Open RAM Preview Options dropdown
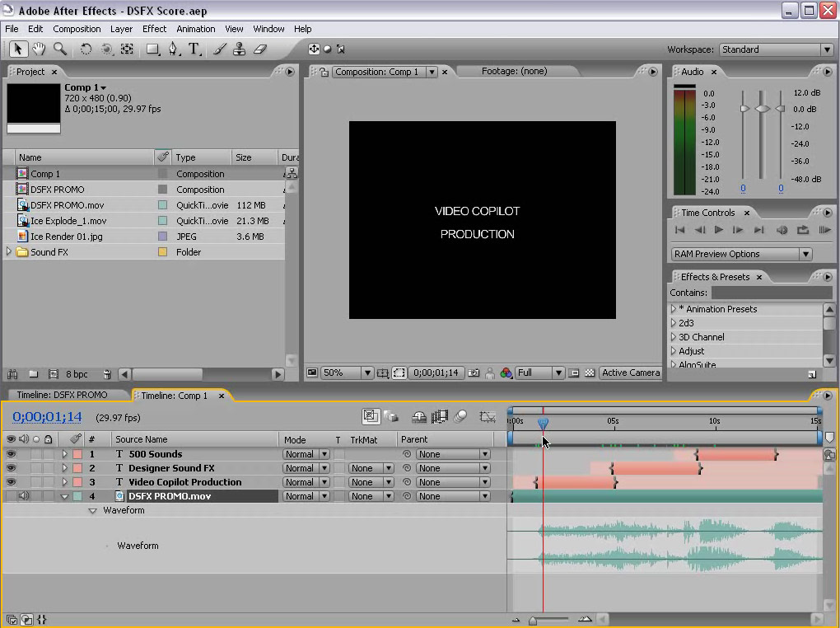Viewport: 840px width, 628px height. tap(741, 254)
